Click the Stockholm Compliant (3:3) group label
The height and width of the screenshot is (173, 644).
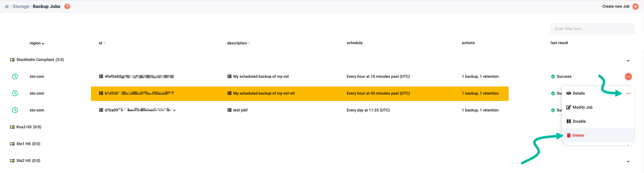tap(40, 60)
